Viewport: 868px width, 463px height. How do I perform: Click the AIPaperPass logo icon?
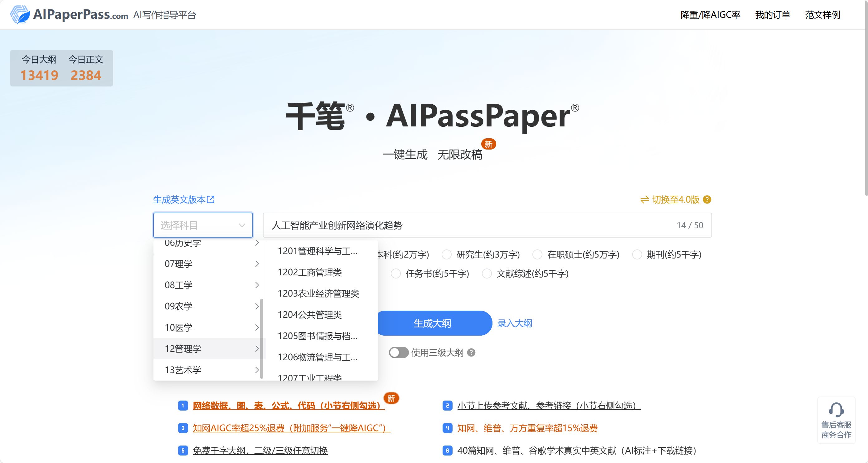[x=20, y=14]
